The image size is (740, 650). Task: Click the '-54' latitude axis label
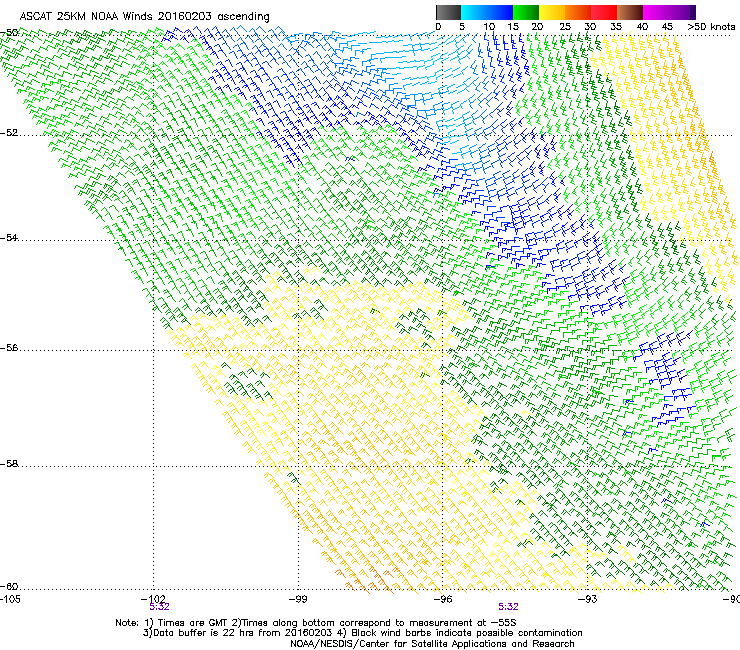(9, 237)
